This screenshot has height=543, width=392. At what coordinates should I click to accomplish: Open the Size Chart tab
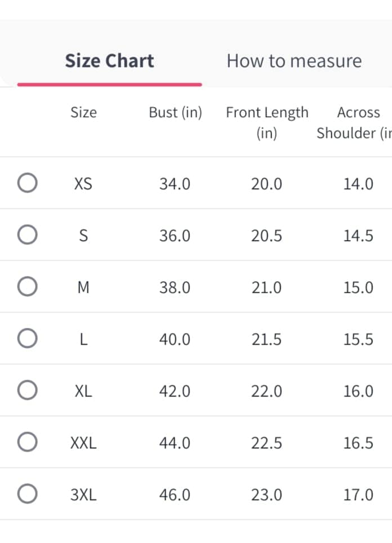(x=109, y=61)
